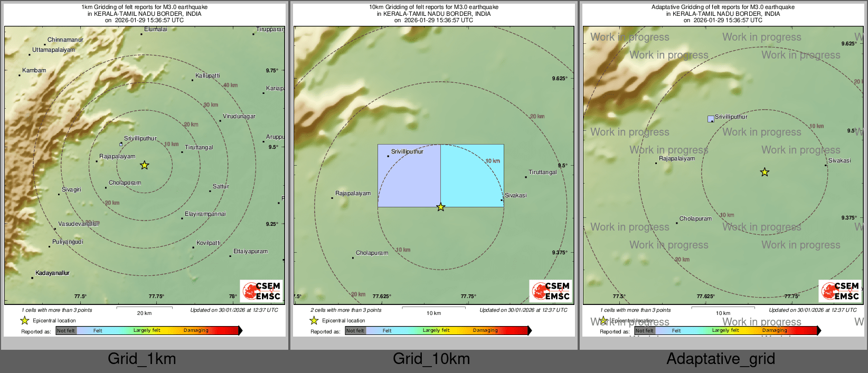The height and width of the screenshot is (373, 868).
Task: Click the CSEM EMSC logo in Grid_1km map
Action: tap(261, 291)
